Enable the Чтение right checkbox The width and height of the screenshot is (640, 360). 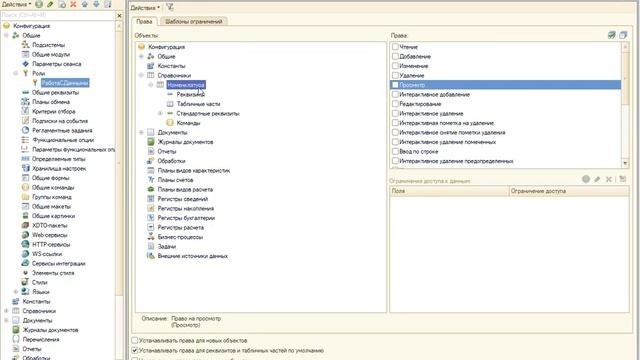(x=395, y=47)
